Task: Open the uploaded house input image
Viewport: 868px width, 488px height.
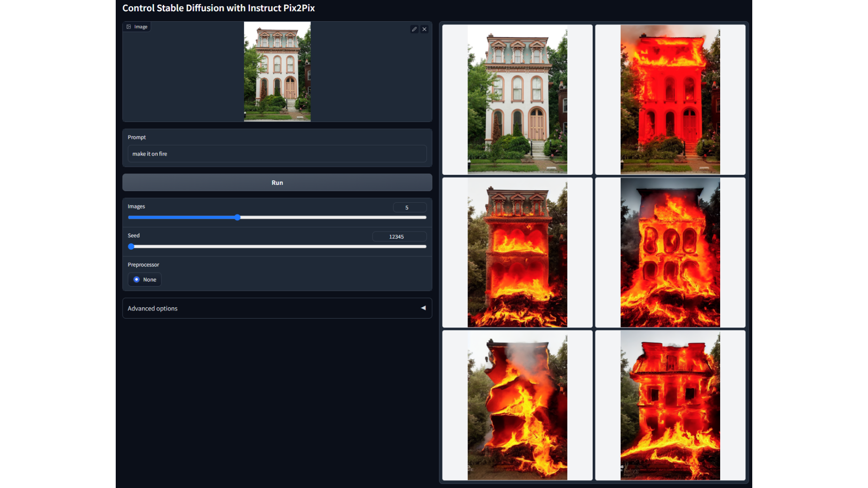Action: (x=277, y=71)
